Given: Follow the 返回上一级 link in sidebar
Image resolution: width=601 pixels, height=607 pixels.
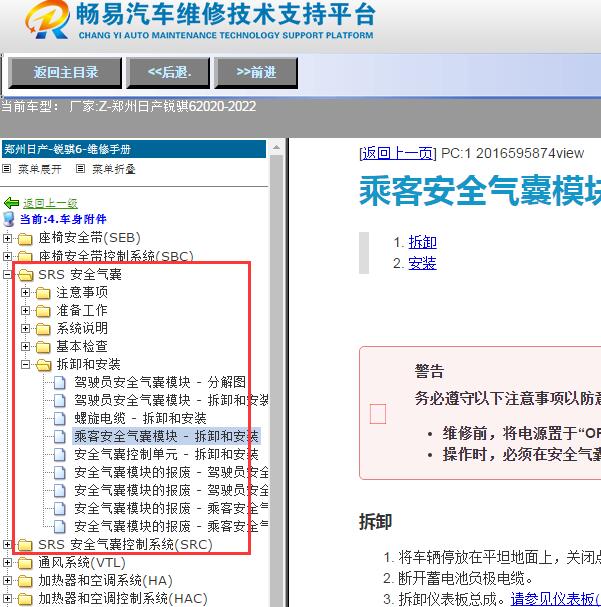Looking at the screenshot, I should coord(50,203).
